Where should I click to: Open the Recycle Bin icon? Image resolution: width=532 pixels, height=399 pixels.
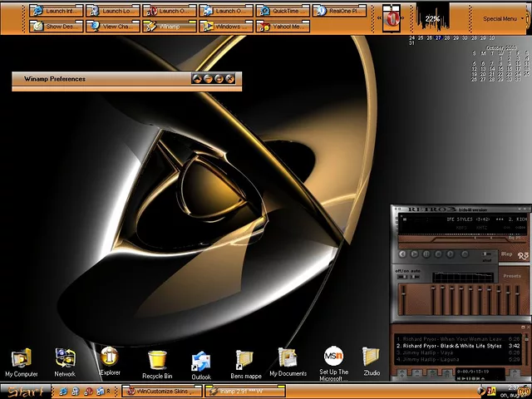156,361
